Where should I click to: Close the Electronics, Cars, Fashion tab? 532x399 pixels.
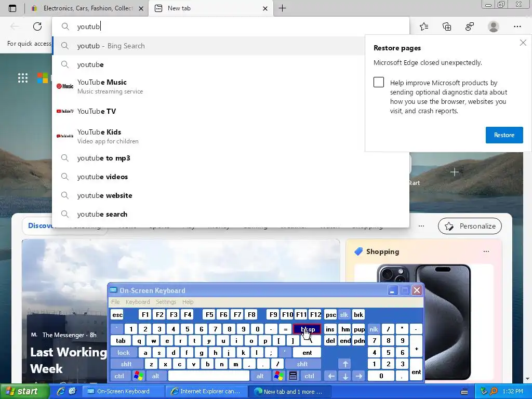click(141, 8)
